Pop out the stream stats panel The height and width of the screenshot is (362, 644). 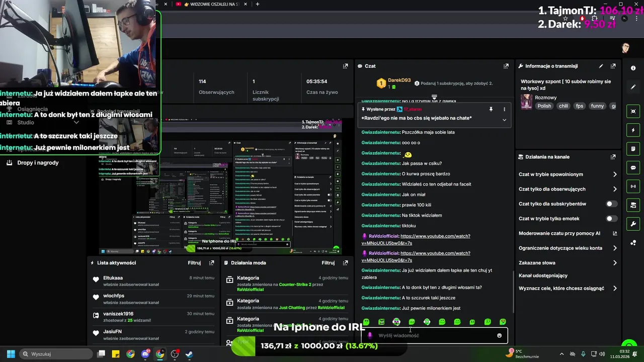[x=345, y=66]
